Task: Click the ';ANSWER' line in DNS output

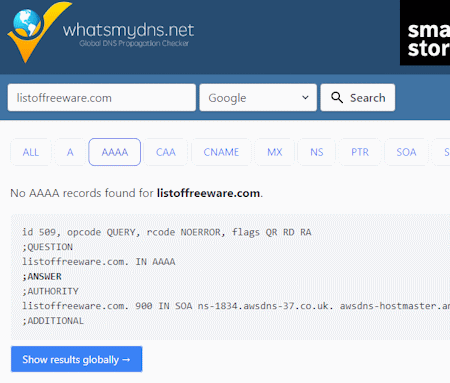Action: (x=42, y=276)
